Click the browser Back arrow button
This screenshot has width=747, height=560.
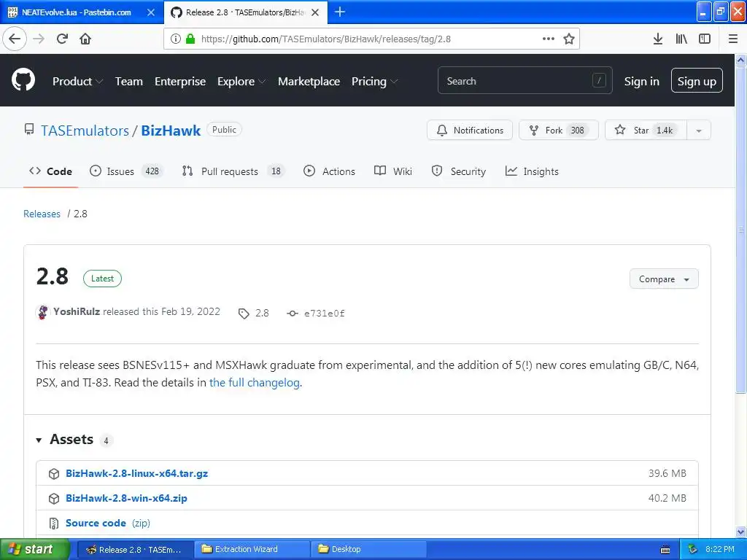(x=15, y=39)
